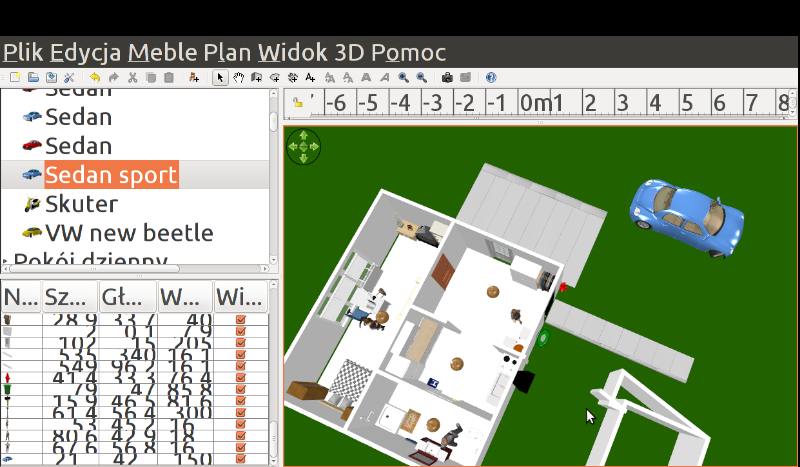The height and width of the screenshot is (467, 800).
Task: Expand the Pokój dzienny catalog category
Action: point(6,261)
